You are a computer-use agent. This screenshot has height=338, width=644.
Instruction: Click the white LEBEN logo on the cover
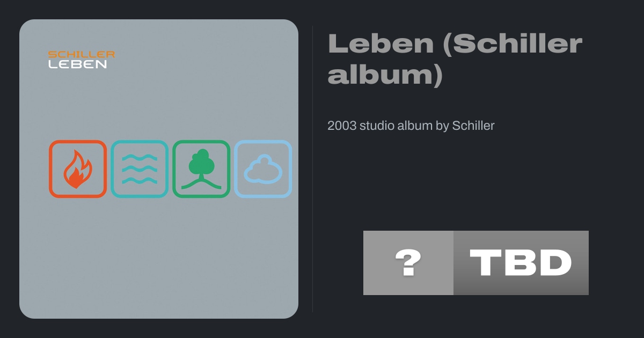tap(77, 64)
